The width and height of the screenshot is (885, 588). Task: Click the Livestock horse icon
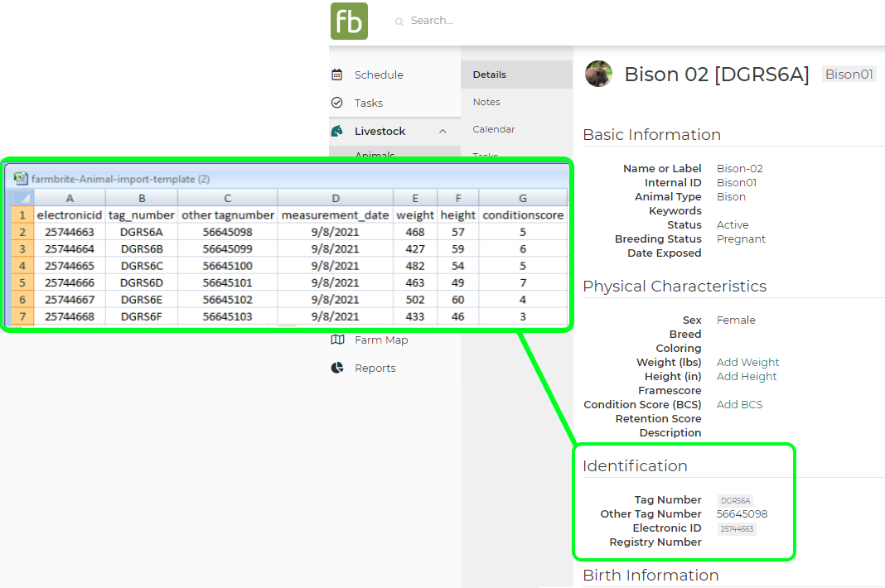pos(337,131)
